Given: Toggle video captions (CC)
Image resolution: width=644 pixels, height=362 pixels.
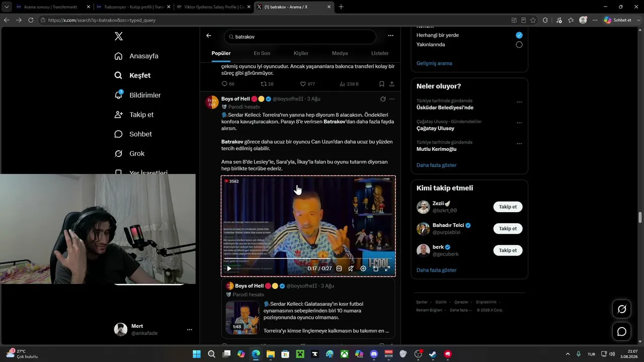Looking at the screenshot, I should pyautogui.click(x=339, y=268).
